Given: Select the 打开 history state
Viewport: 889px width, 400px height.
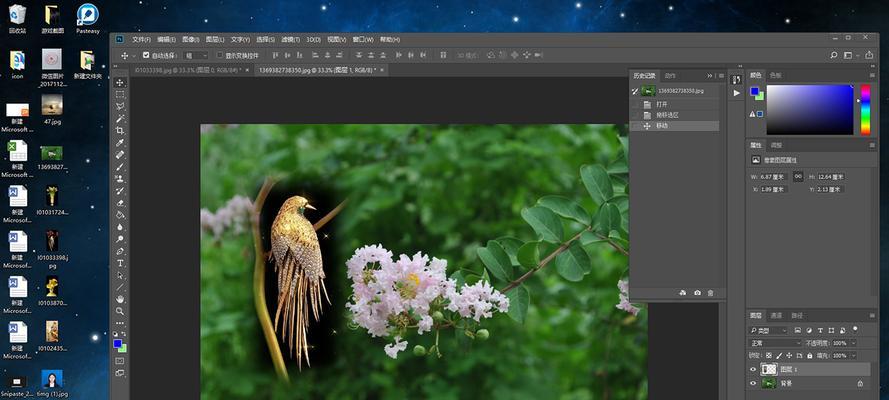Looking at the screenshot, I should pos(675,105).
